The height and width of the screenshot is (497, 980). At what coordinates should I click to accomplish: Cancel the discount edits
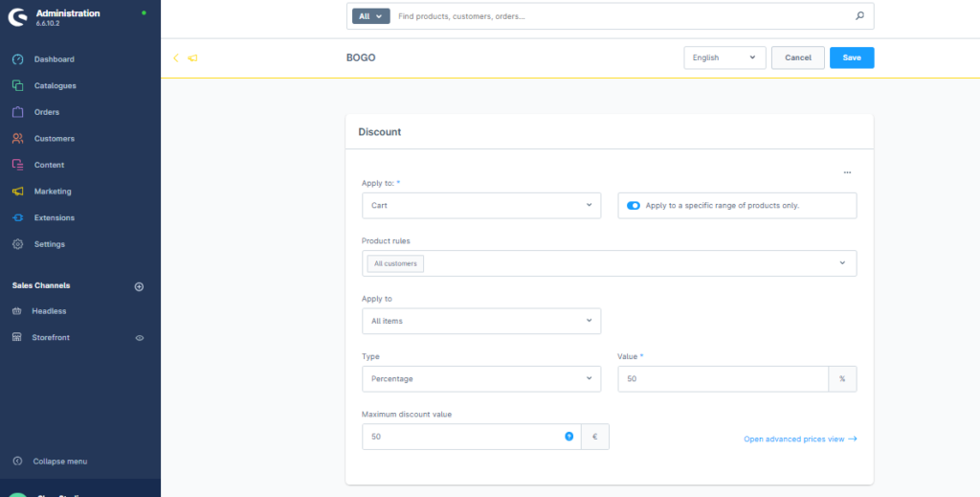click(x=797, y=57)
